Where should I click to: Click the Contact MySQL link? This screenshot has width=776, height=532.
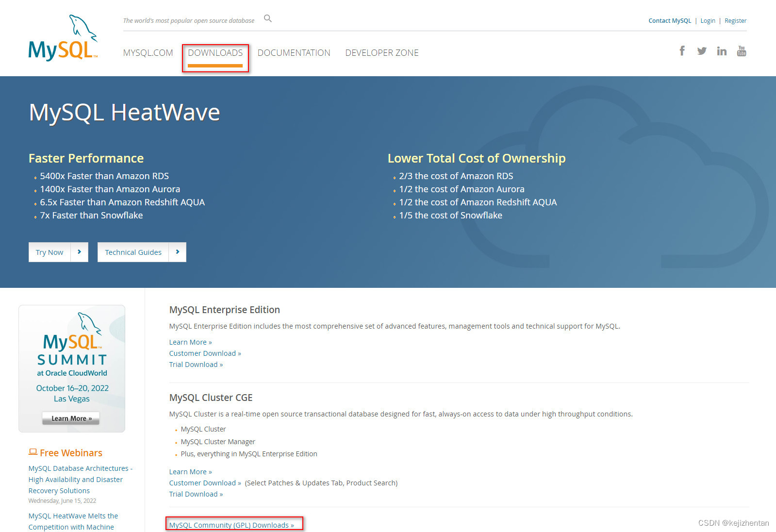[670, 21]
